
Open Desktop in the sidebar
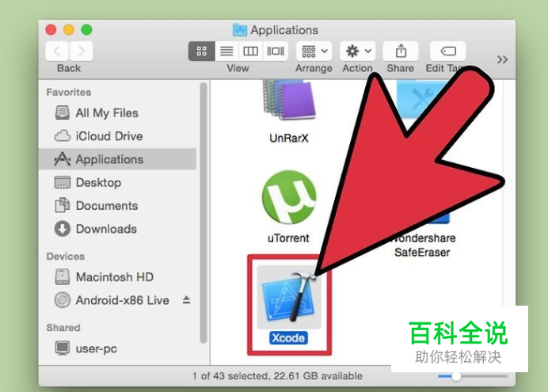pos(117,182)
